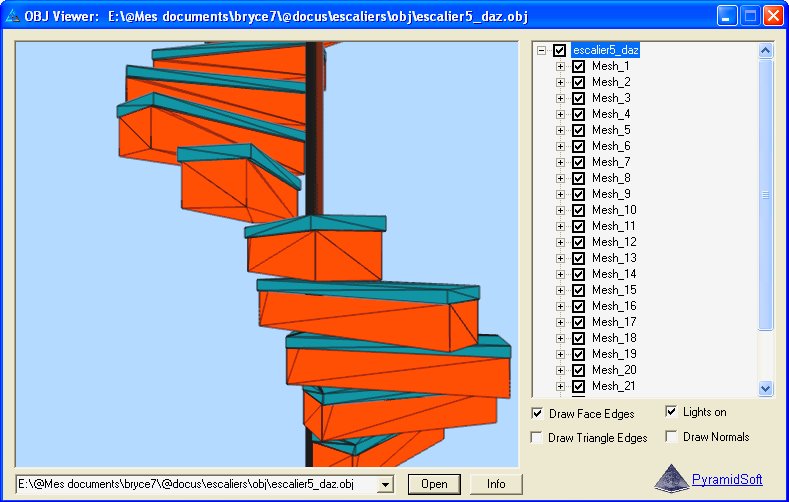The height and width of the screenshot is (502, 789).
Task: Minimize the OBJ Viewer window
Action: click(727, 16)
